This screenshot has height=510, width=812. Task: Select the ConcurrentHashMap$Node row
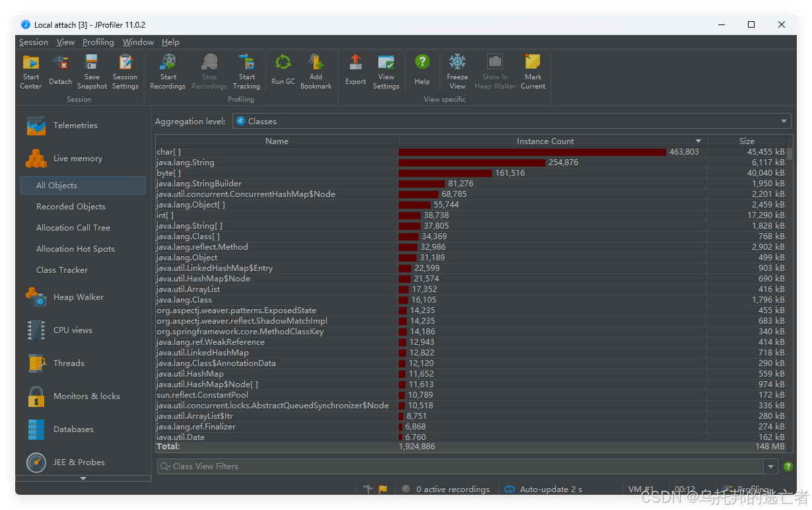click(x=471, y=194)
